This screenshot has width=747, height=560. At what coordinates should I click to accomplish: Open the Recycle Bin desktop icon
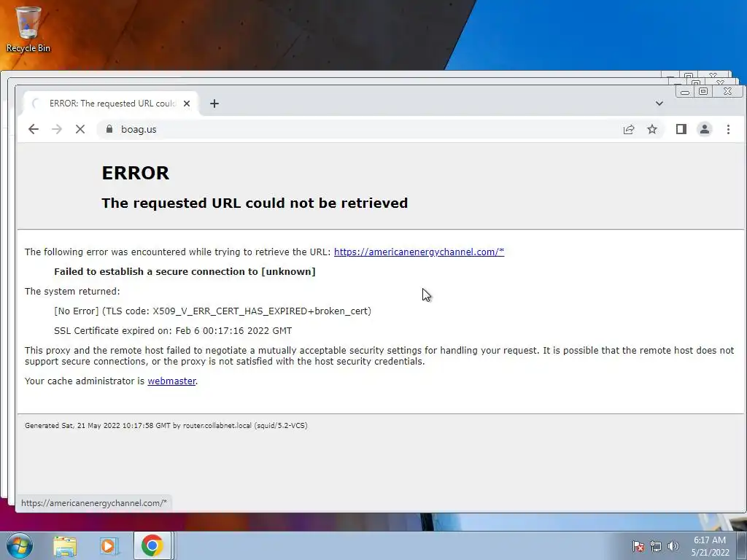pos(28,29)
